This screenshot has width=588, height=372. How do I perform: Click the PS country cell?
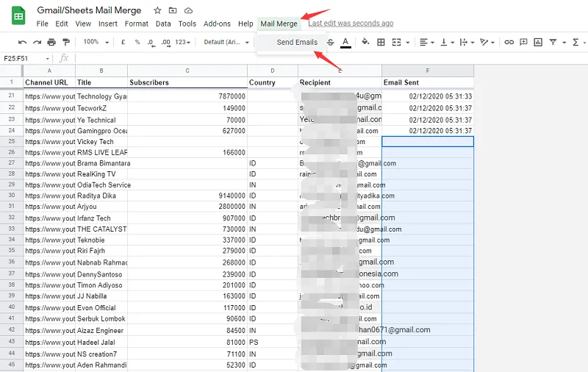tap(272, 343)
